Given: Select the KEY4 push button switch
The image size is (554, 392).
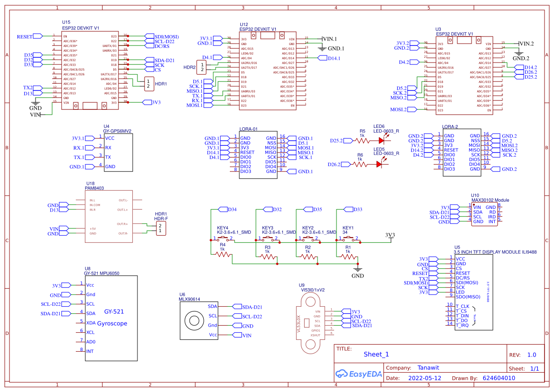Looking at the screenshot, I should pyautogui.click(x=223, y=239).
